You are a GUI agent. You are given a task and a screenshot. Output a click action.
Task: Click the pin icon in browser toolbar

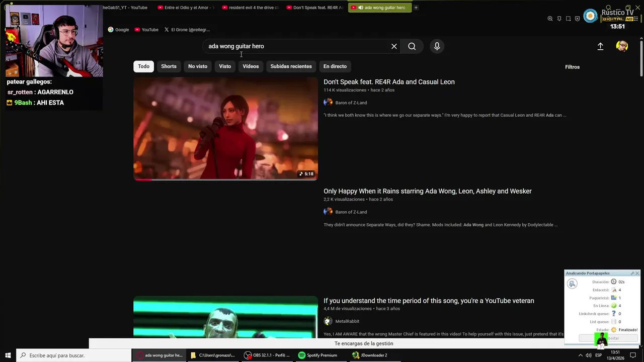pyautogui.click(x=559, y=19)
